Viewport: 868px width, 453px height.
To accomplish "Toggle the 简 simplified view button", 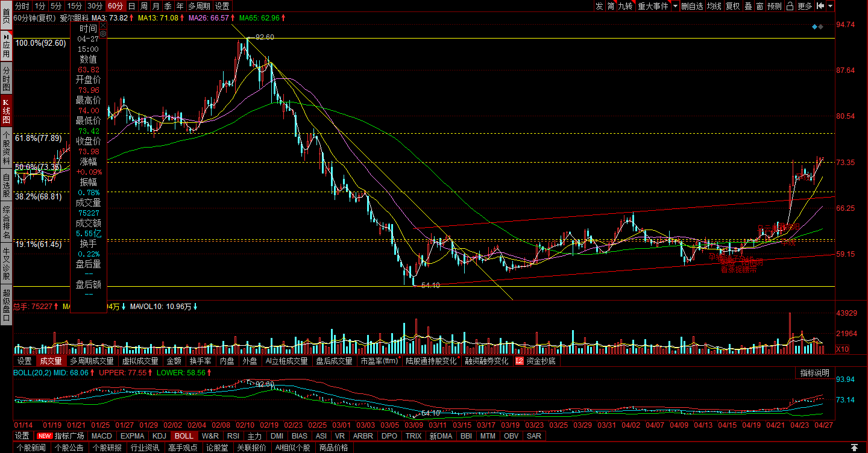I will 611,6.
